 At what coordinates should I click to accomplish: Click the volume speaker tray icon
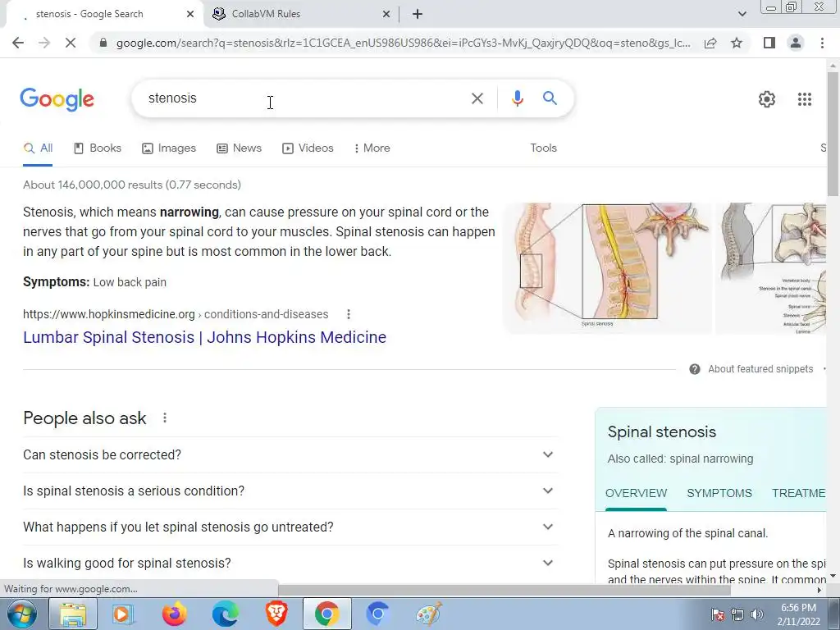tap(756, 614)
